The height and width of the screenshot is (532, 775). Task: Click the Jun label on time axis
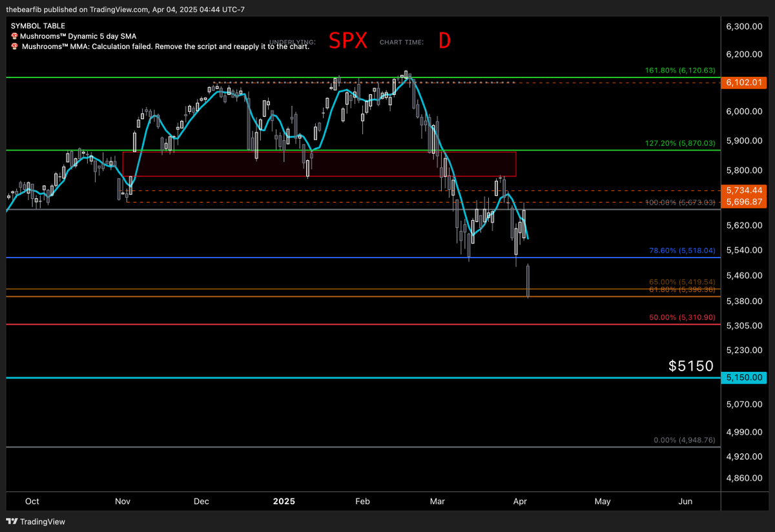pyautogui.click(x=686, y=501)
